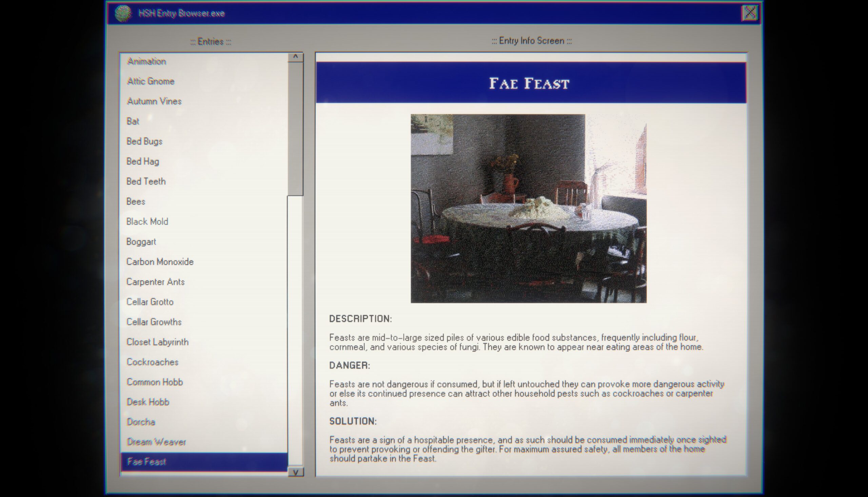Select the Carbon Monoxide entry
Image resolution: width=868 pixels, height=497 pixels.
(159, 261)
